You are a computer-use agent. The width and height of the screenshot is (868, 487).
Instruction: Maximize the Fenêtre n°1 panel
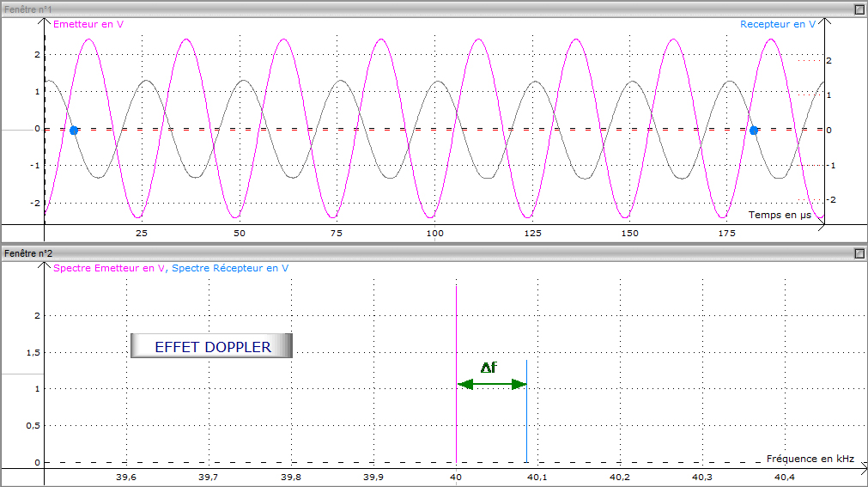[859, 9]
